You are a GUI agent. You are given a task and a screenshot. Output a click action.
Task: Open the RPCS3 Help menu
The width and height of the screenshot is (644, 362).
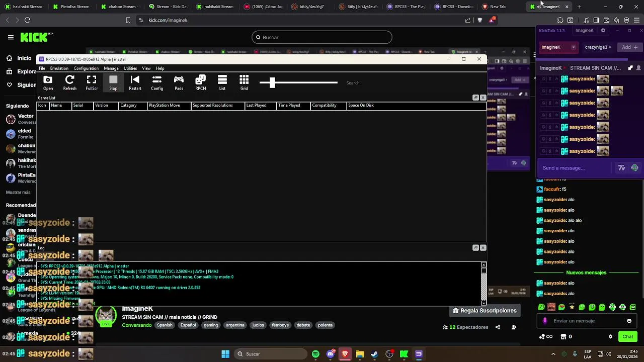pyautogui.click(x=160, y=68)
